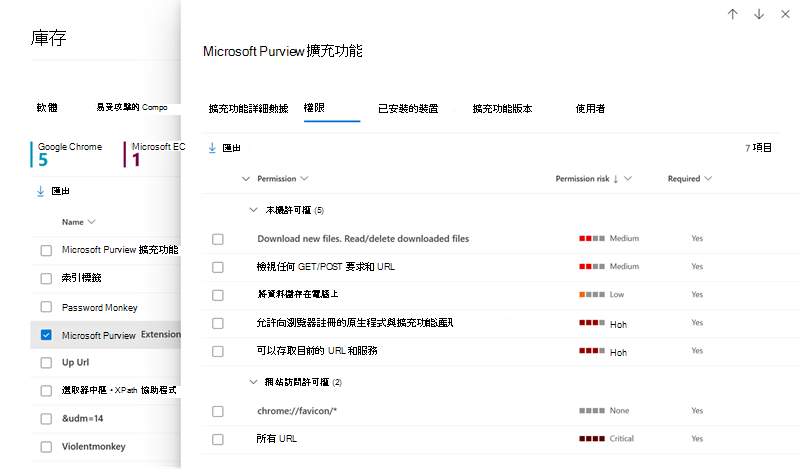The height and width of the screenshot is (470, 800).
Task: Click the 7 項目 item count
Action: (x=758, y=147)
